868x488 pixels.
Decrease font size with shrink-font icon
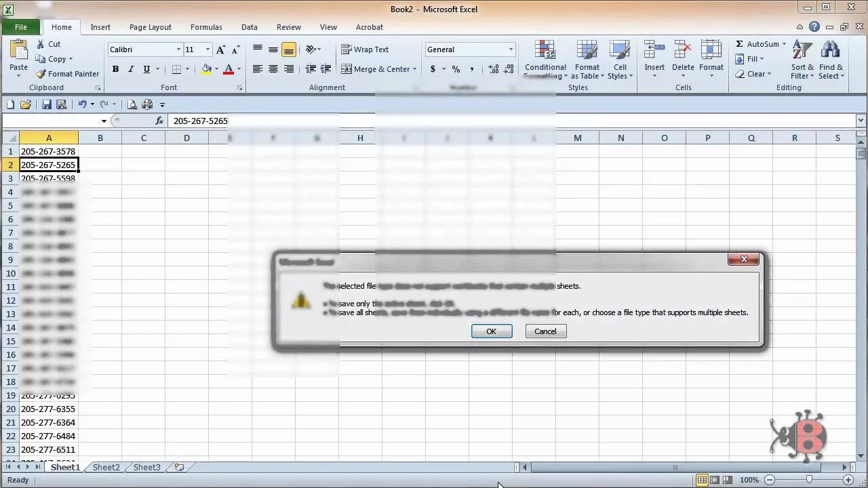(x=235, y=49)
